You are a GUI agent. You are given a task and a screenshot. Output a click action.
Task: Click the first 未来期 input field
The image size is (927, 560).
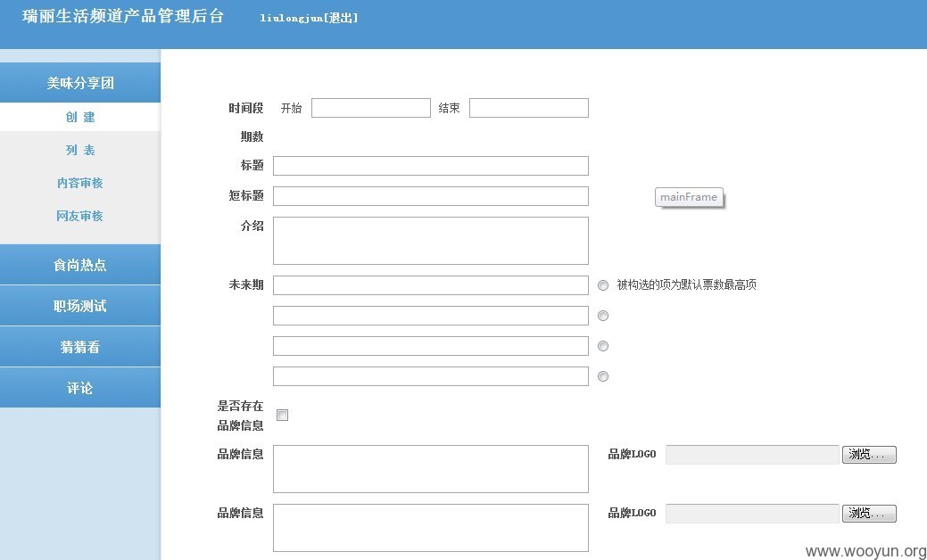pos(430,285)
